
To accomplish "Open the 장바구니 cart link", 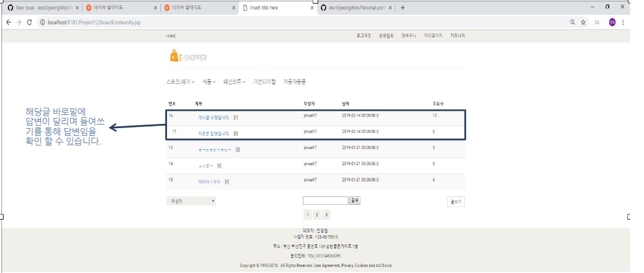I will click(x=409, y=36).
